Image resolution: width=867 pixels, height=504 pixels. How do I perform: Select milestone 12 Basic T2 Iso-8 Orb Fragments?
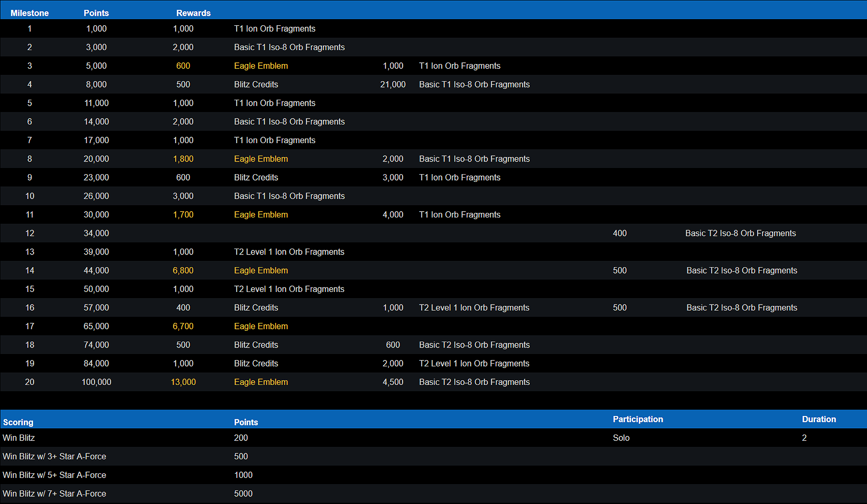pos(740,233)
